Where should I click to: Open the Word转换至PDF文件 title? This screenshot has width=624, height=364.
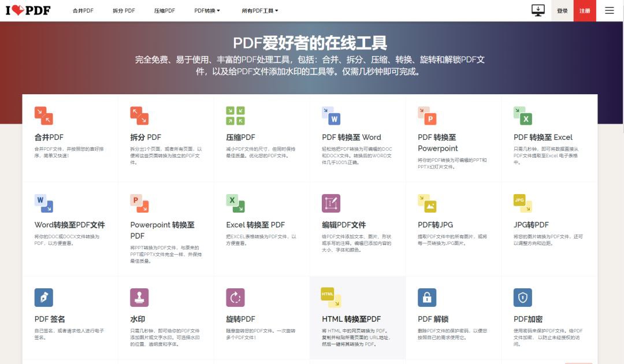(70, 225)
